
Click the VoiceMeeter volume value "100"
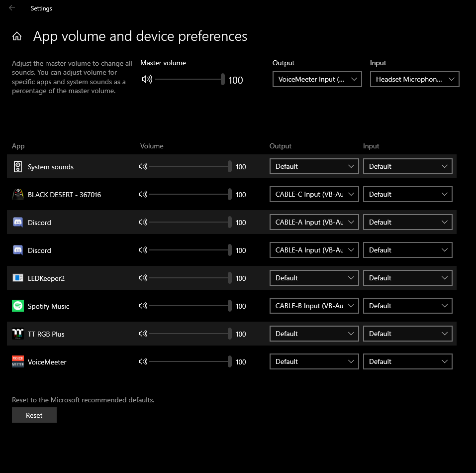(241, 362)
